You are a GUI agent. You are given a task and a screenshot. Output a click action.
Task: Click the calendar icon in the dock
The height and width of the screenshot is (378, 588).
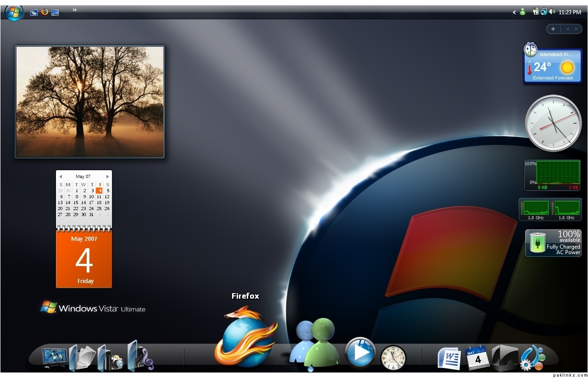[x=477, y=357]
